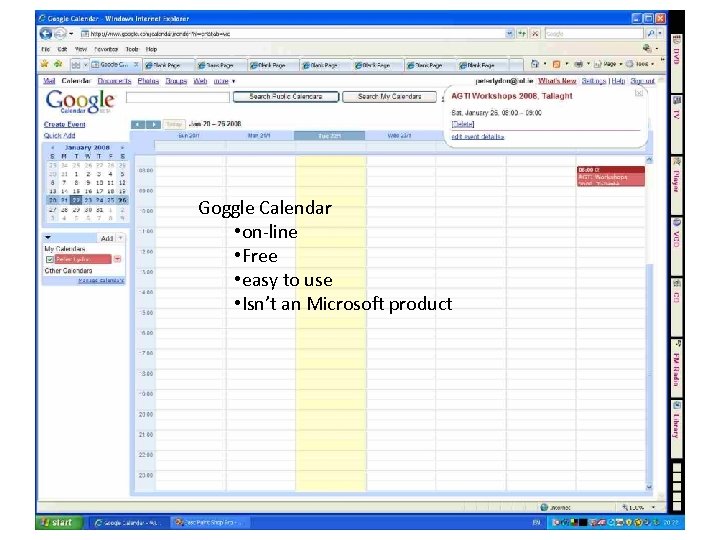
Task: Click the browser Forward arrow button
Action: pos(60,34)
